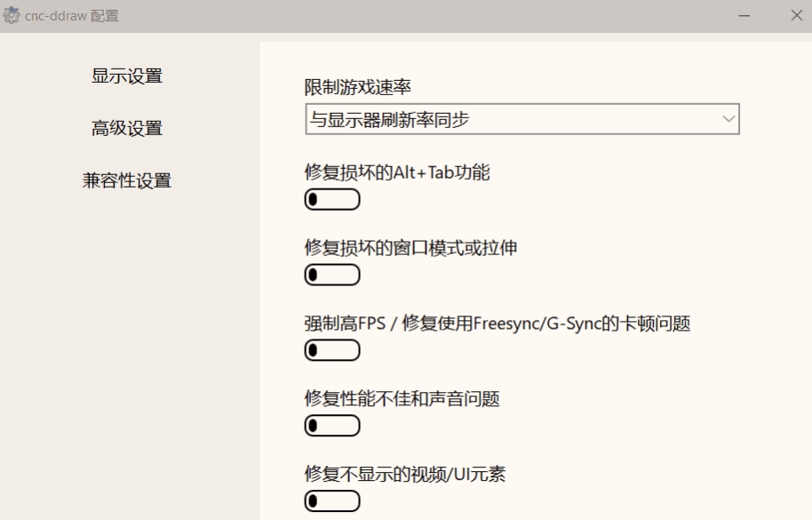Enable the 修复性能不佳和声音问题 toggle
Viewport: 812px width, 520px height.
(332, 426)
